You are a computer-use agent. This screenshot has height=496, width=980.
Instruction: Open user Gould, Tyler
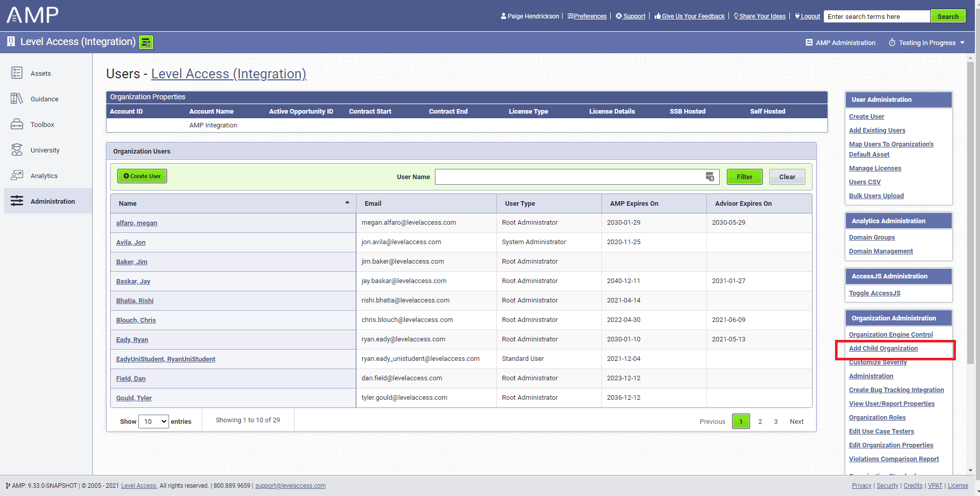point(134,398)
